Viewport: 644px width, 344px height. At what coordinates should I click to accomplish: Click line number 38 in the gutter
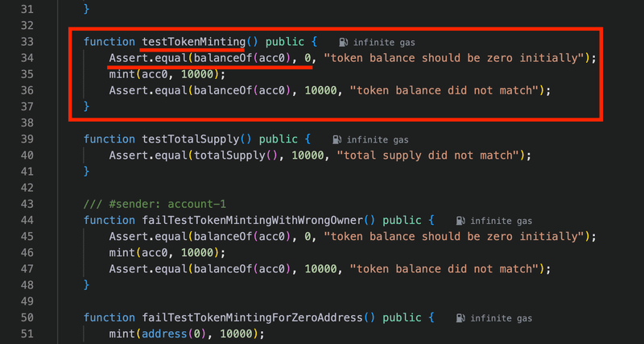pyautogui.click(x=27, y=123)
